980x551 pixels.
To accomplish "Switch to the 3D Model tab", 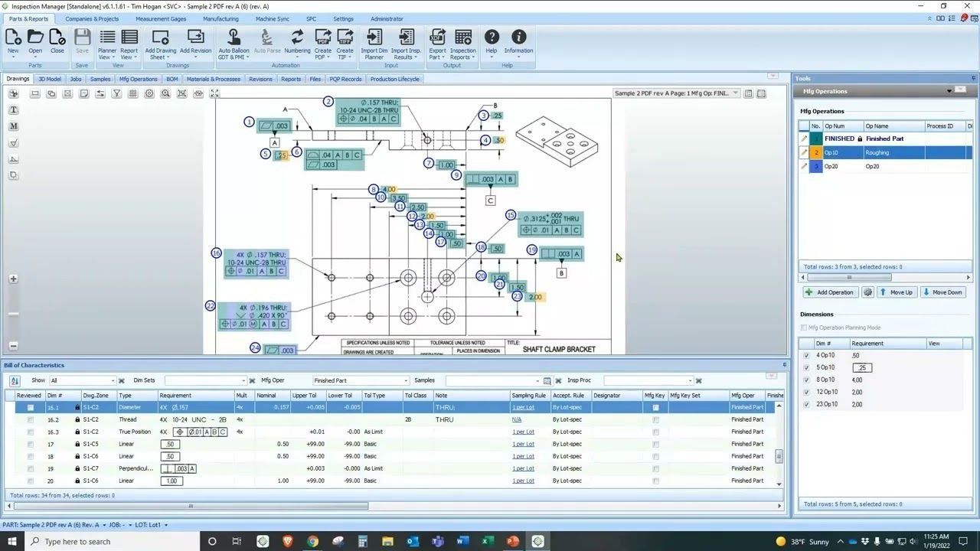I will 50,79.
